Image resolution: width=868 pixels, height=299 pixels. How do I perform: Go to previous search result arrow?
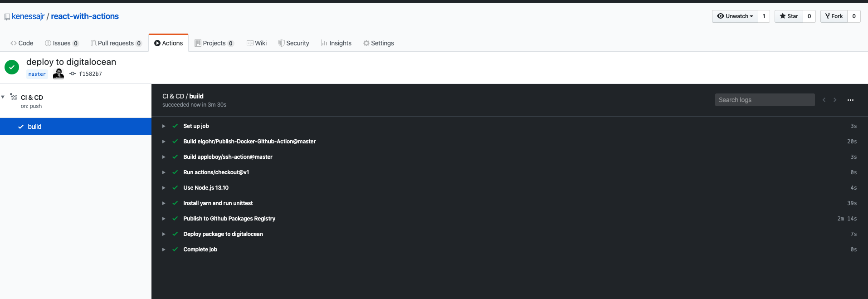click(824, 100)
